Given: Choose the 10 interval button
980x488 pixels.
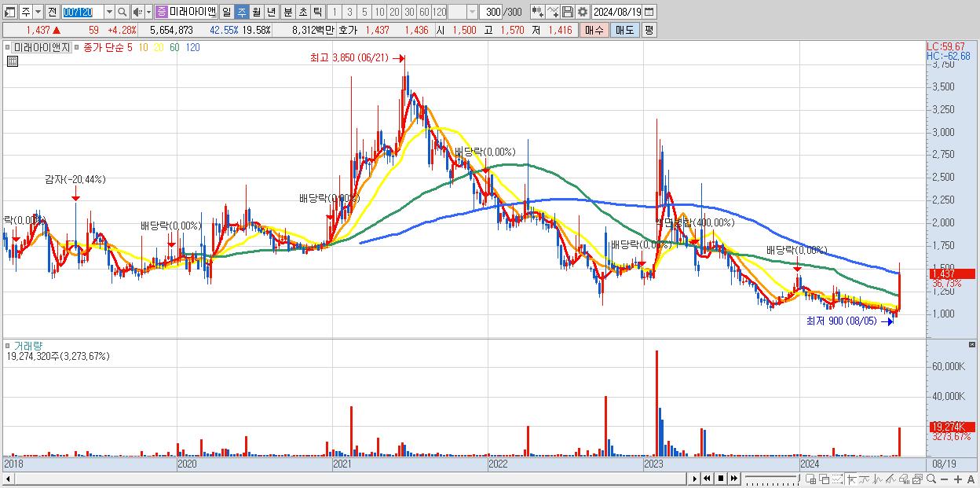Looking at the screenshot, I should pyautogui.click(x=379, y=12).
